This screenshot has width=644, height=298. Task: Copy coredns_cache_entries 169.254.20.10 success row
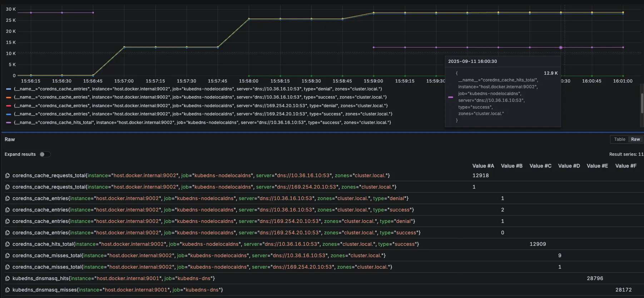tap(7, 233)
